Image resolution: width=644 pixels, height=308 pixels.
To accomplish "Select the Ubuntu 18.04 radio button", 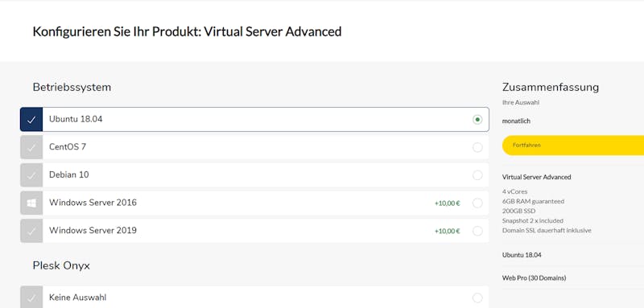I will coord(477,119).
